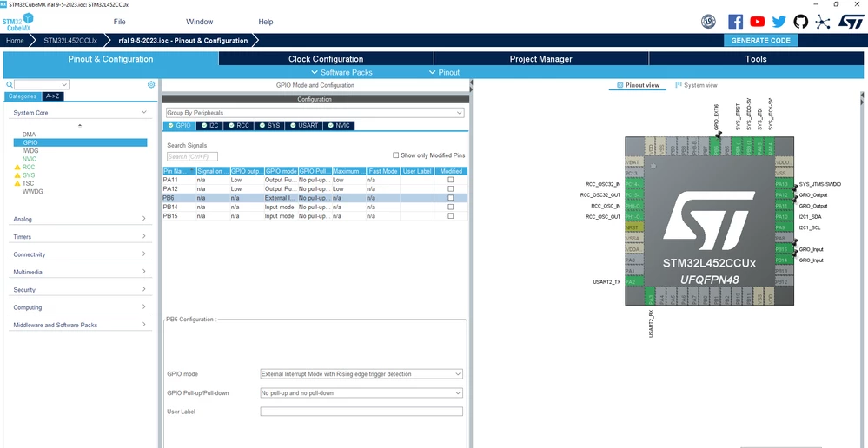The image size is (868, 448).
Task: Enable Show only Modified Pins checkbox
Action: (395, 155)
